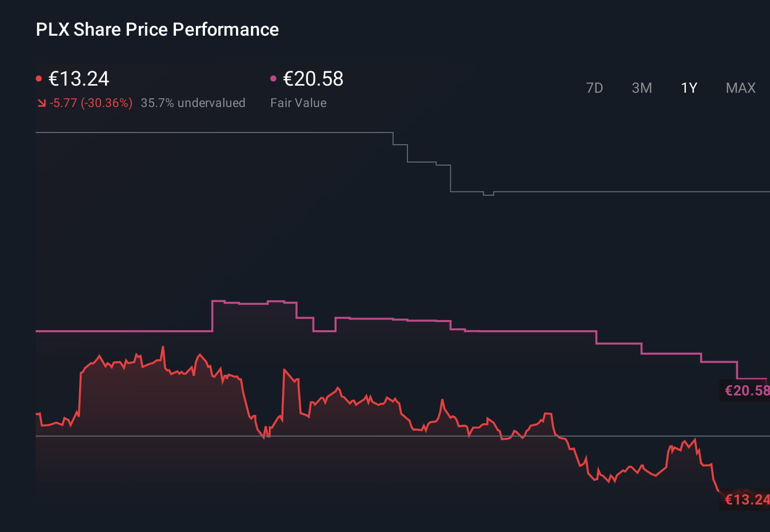
Task: Switch to the 3M time range
Action: [x=641, y=88]
